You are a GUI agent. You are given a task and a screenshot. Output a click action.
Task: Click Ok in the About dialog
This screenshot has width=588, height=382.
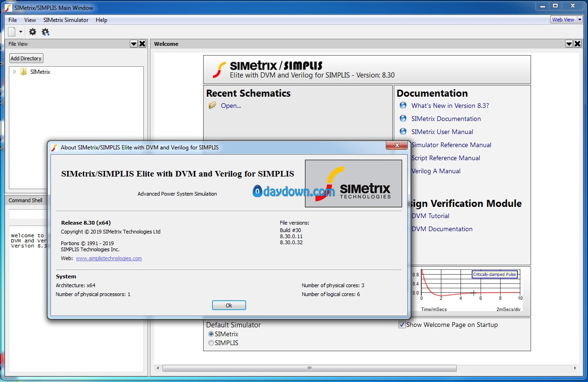pos(229,305)
